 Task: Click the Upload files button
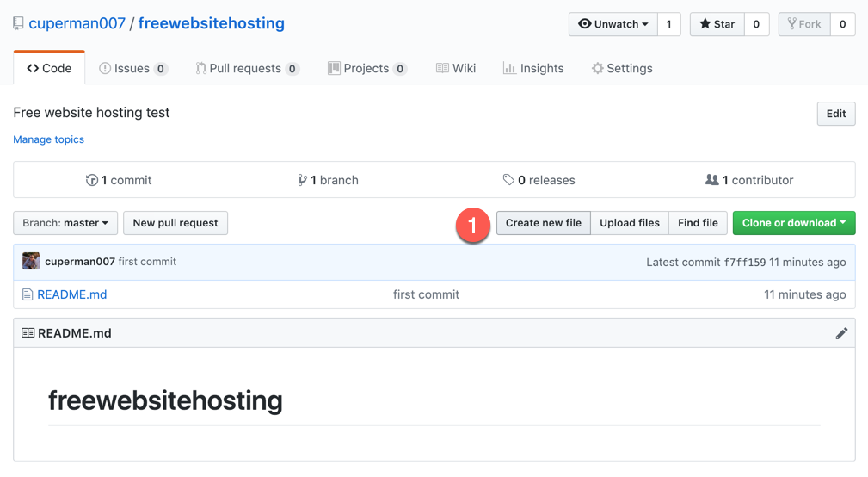(x=629, y=223)
